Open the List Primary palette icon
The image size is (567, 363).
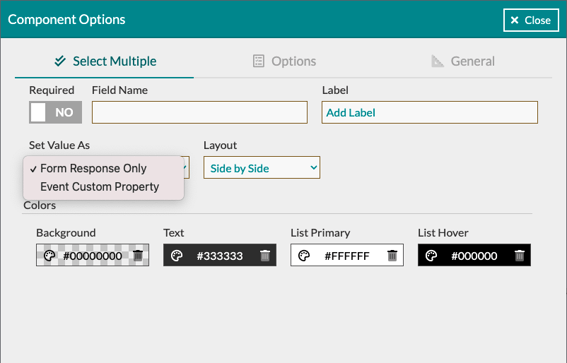click(x=304, y=256)
